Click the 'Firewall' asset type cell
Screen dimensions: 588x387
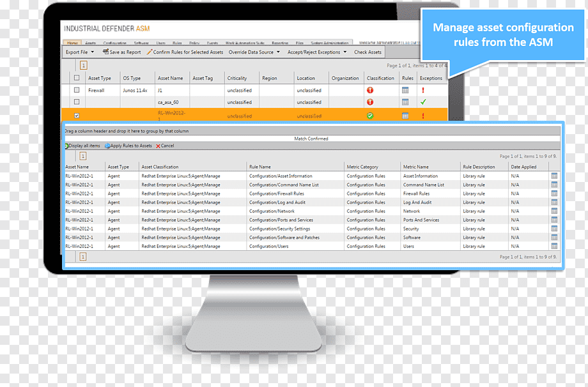tap(96, 90)
